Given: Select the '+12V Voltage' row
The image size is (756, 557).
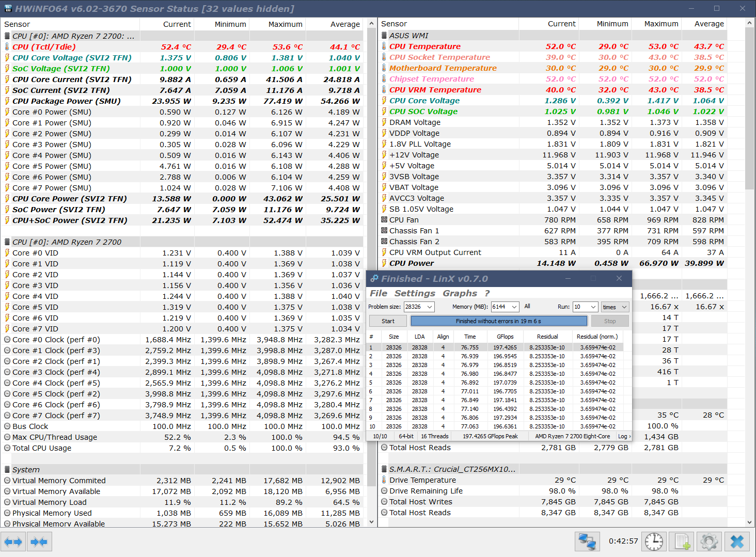Looking at the screenshot, I should pyautogui.click(x=553, y=155).
